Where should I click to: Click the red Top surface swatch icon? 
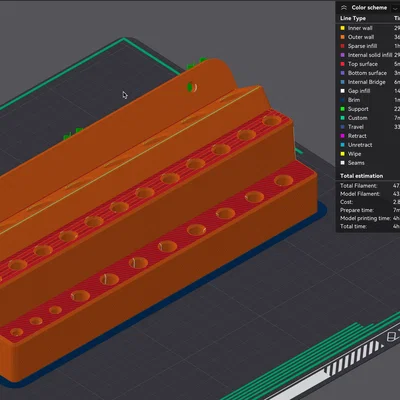coord(342,64)
